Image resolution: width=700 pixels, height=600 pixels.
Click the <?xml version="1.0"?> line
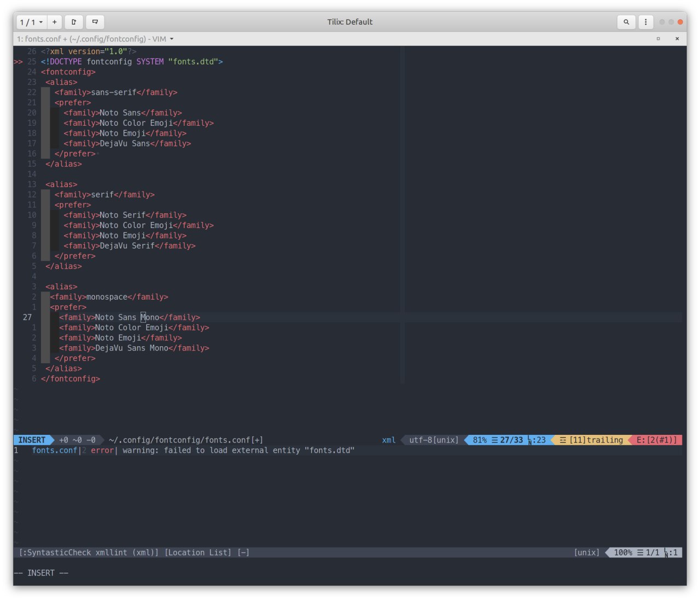[x=89, y=51]
